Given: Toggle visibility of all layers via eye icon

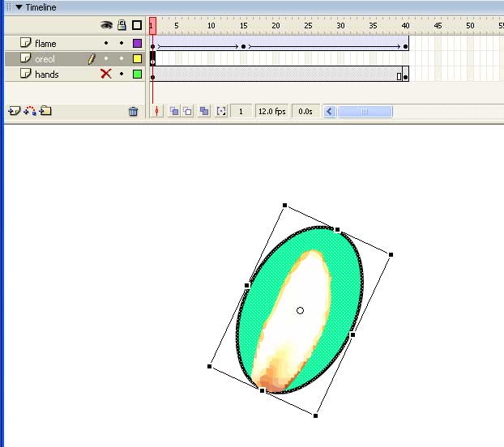Looking at the screenshot, I should tap(105, 25).
